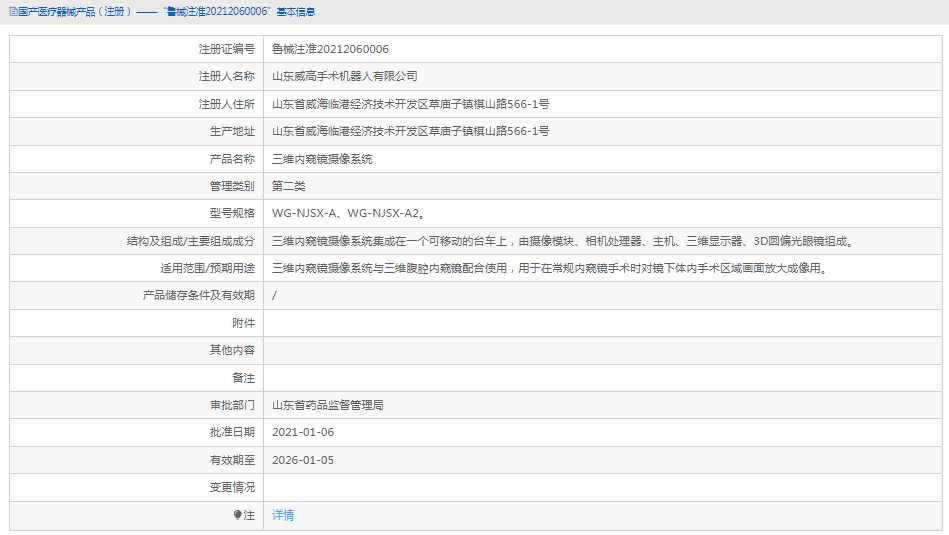Click the 附件 row label

244,323
